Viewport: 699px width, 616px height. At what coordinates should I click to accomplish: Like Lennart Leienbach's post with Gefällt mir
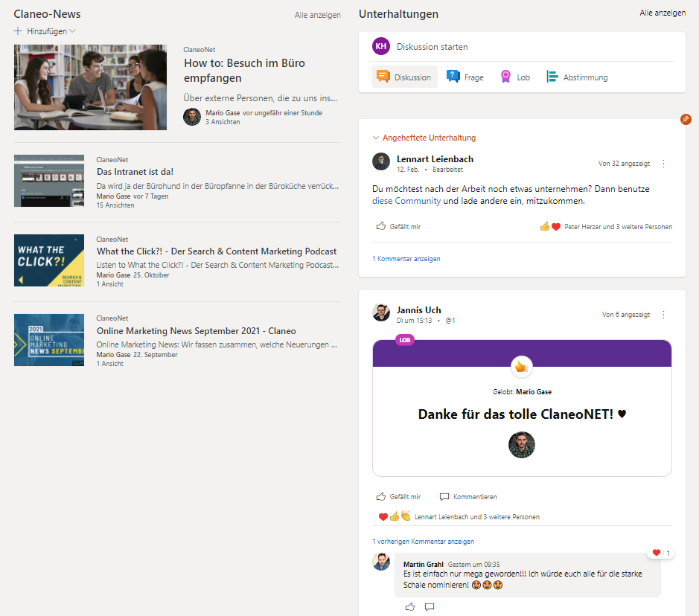[398, 226]
